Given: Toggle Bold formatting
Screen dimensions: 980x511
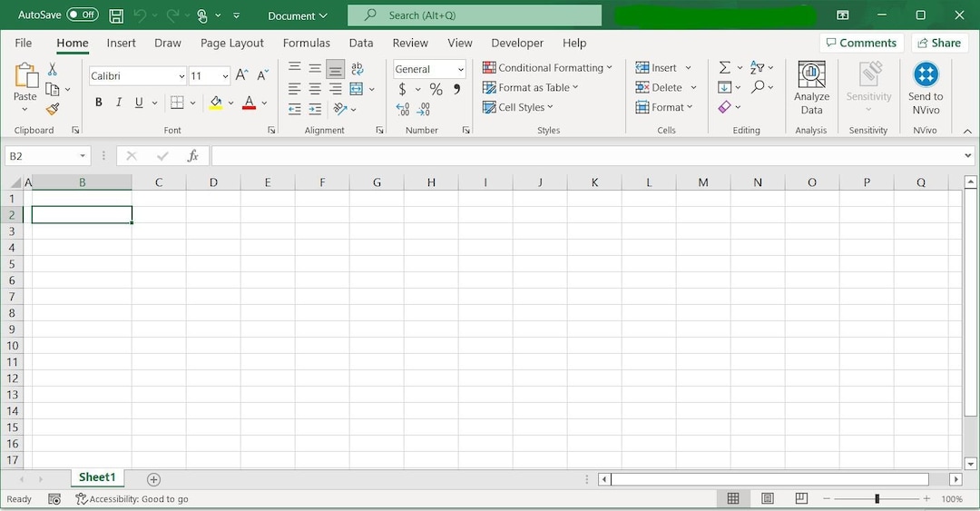Looking at the screenshot, I should (98, 103).
